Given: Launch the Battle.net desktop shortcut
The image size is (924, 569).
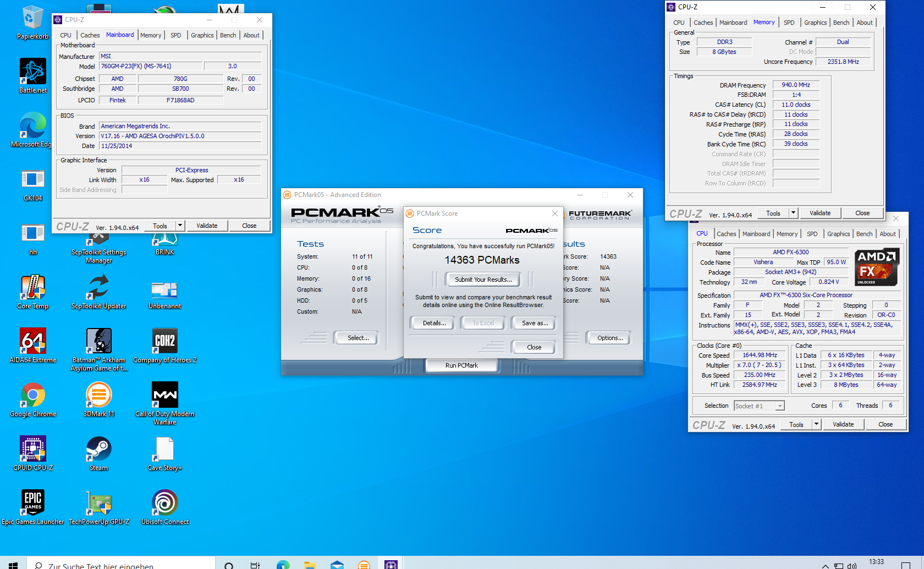Looking at the screenshot, I should pyautogui.click(x=32, y=76).
